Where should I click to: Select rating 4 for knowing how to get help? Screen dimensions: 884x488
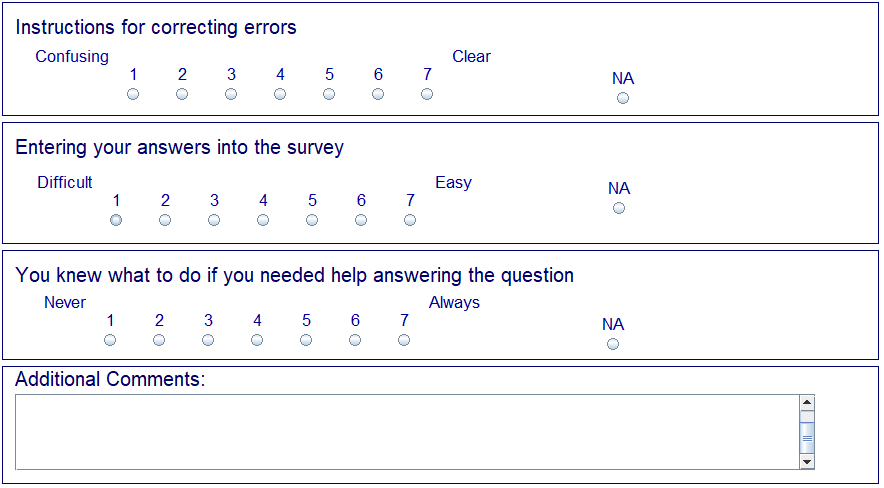[x=257, y=340]
